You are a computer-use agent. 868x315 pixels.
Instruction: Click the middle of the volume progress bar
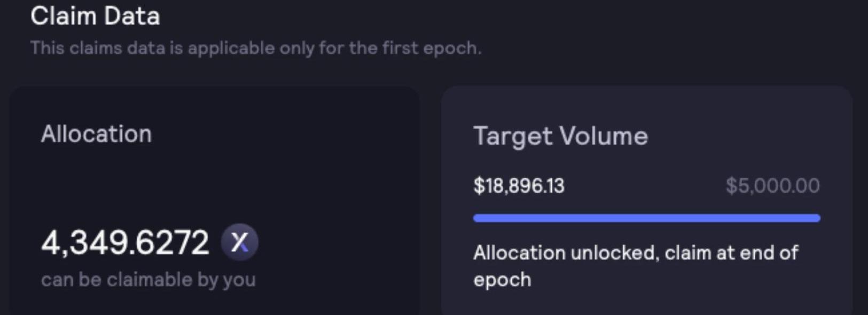pyautogui.click(x=646, y=218)
